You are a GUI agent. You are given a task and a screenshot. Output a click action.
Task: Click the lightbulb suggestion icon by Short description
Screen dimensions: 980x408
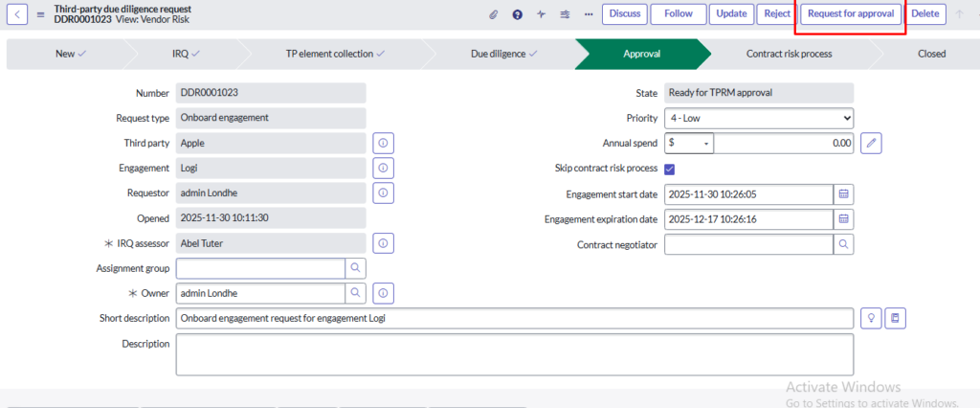(x=871, y=318)
